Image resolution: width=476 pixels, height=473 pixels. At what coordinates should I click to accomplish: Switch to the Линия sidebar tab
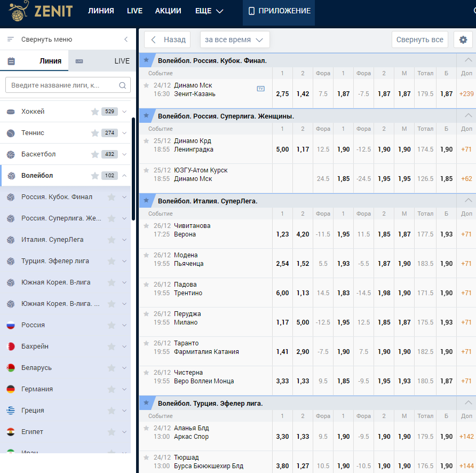pyautogui.click(x=34, y=61)
